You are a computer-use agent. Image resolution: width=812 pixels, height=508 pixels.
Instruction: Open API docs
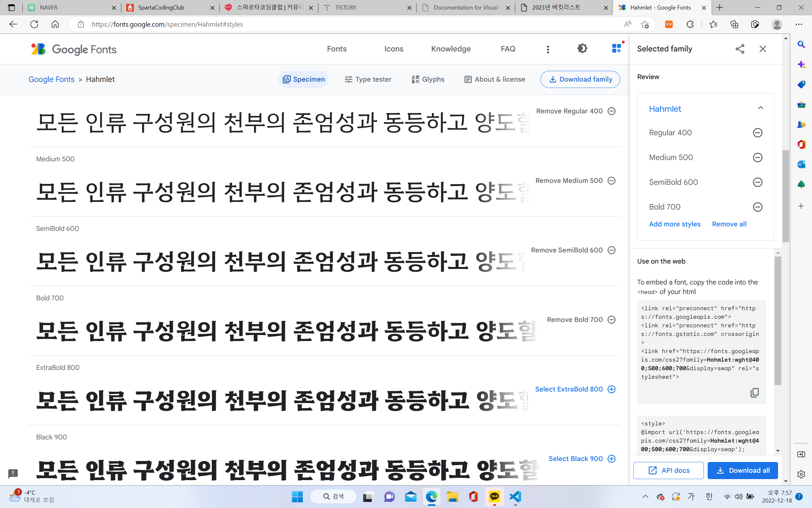668,470
